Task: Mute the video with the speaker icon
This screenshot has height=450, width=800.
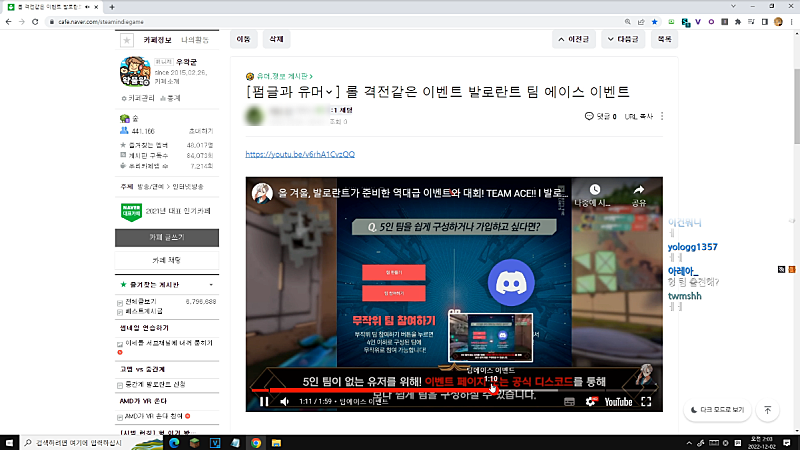Action: click(285, 402)
